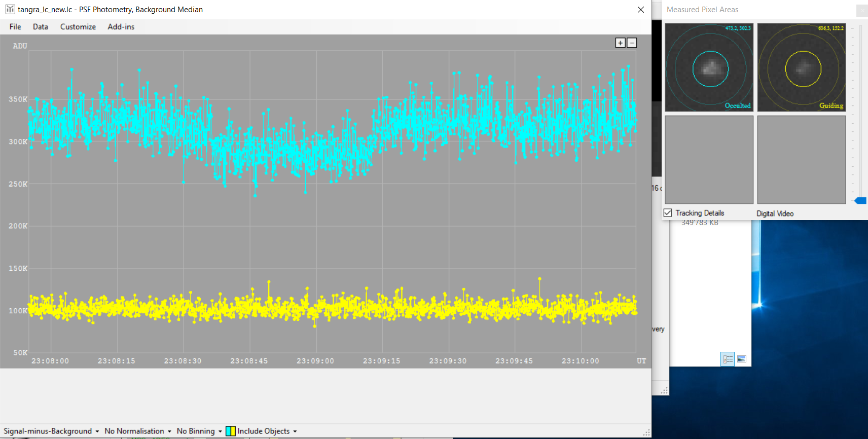Expand the Include Objects dropdown
The image size is (868, 439).
tap(267, 431)
